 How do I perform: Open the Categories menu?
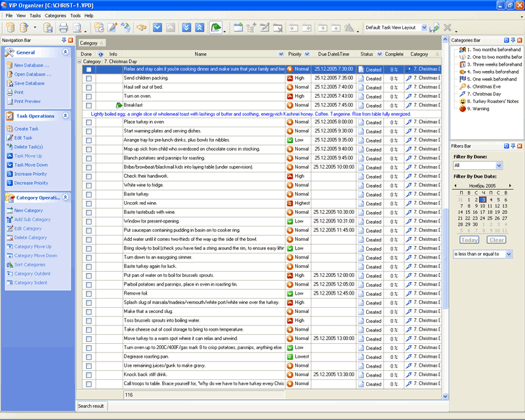coord(55,15)
